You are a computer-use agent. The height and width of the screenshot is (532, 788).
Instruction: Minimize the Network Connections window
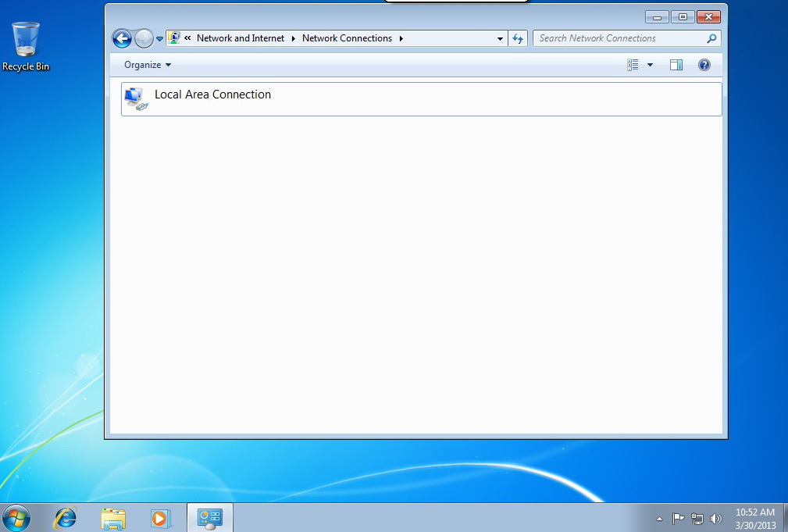pyautogui.click(x=656, y=17)
